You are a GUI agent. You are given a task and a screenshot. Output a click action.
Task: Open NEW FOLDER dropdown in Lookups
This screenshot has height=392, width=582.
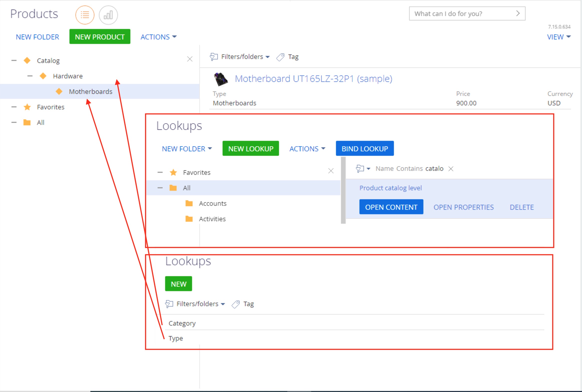(x=187, y=149)
